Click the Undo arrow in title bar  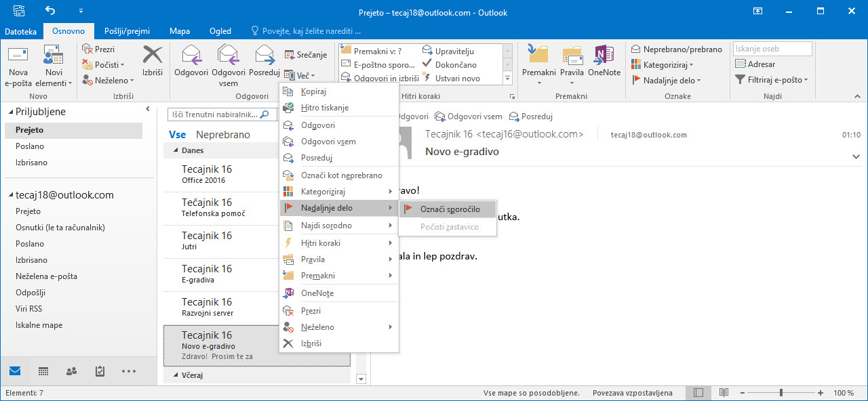(x=51, y=11)
